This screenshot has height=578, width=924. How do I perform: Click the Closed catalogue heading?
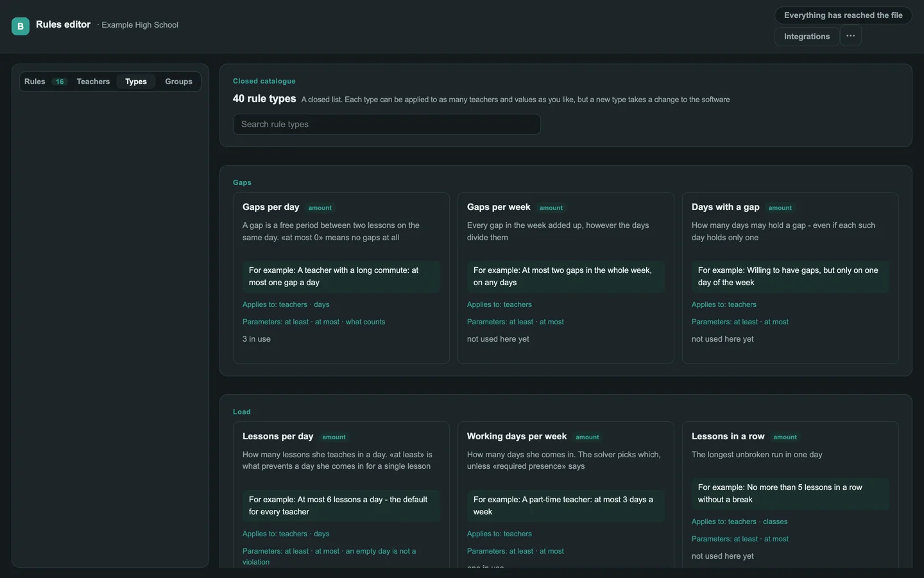tap(264, 81)
